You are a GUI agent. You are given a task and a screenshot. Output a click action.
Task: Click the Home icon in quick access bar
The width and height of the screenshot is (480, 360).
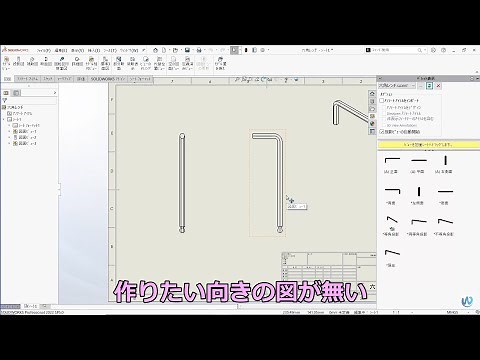pos(155,50)
